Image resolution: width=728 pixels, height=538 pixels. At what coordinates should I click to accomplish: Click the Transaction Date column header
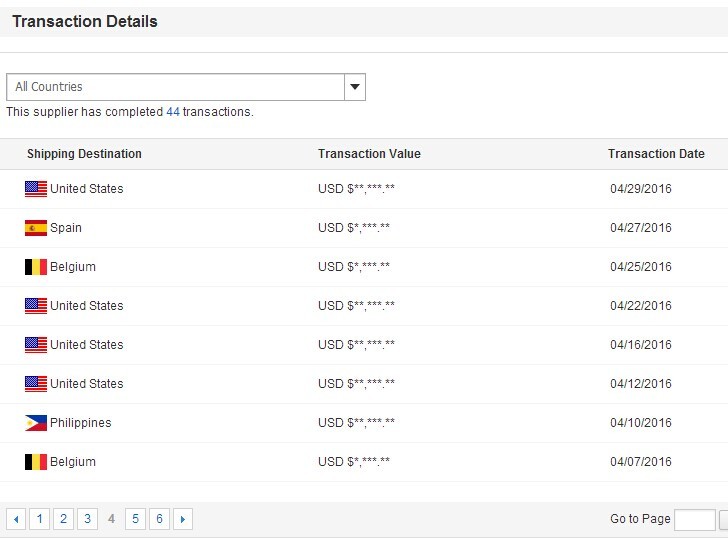coord(656,154)
